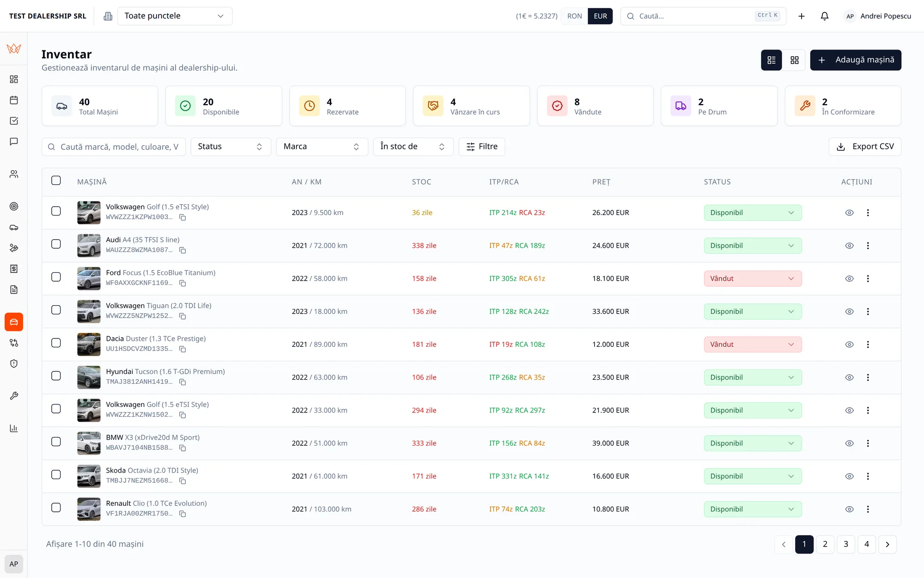Switch currency to RON
924x578 pixels.
[x=574, y=16]
